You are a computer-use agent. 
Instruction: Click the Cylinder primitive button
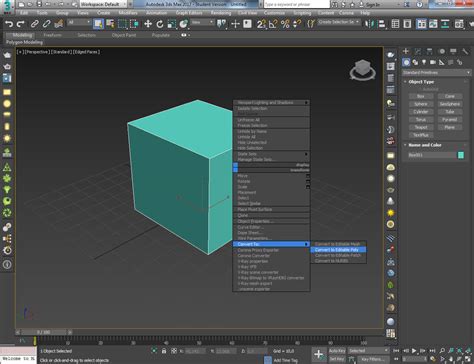click(x=421, y=112)
